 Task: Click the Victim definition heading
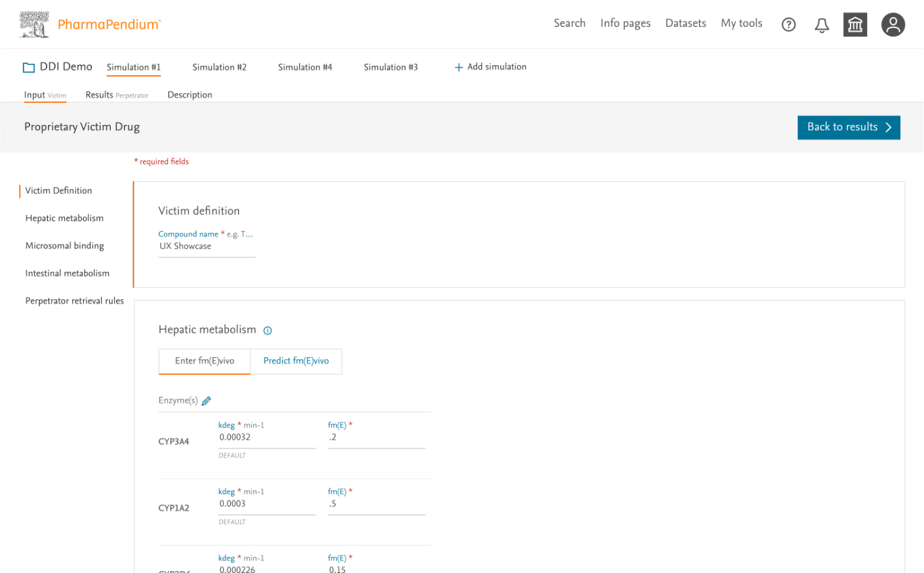pos(199,211)
